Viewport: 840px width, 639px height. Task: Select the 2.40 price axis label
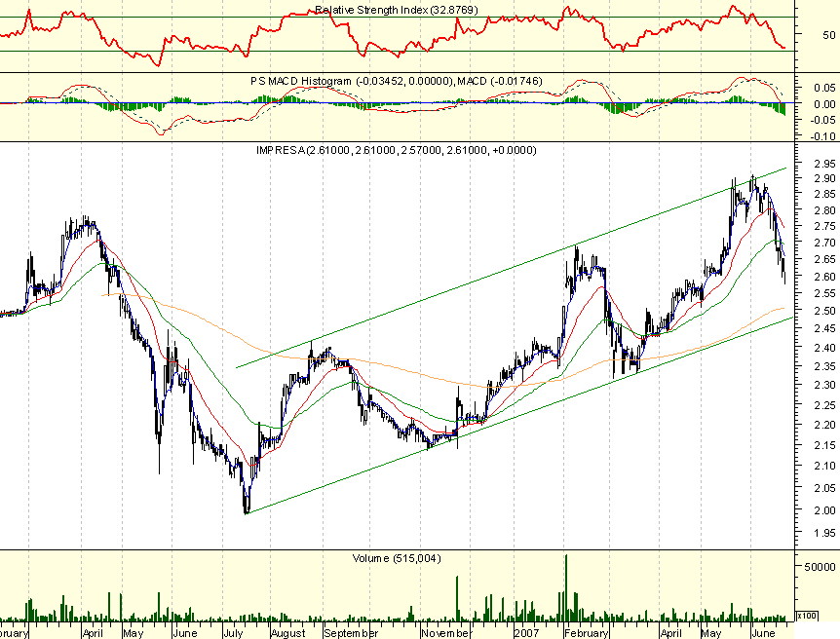(824, 348)
